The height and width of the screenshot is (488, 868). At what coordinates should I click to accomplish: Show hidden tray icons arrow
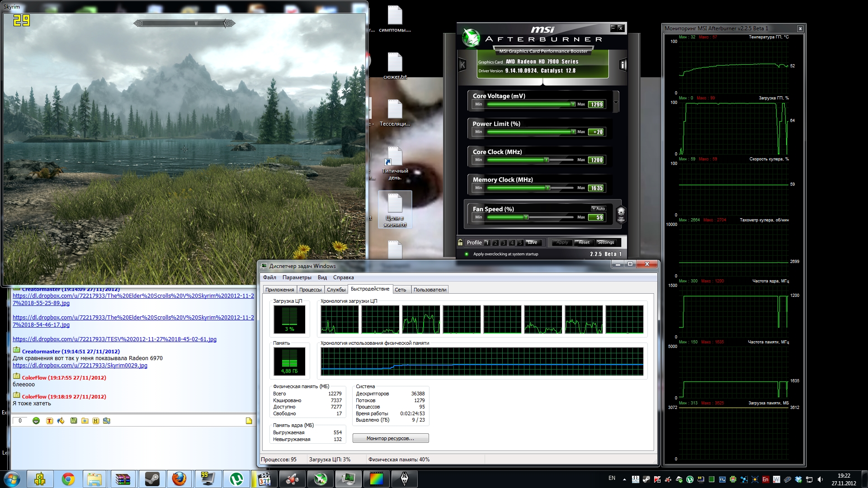(x=624, y=479)
